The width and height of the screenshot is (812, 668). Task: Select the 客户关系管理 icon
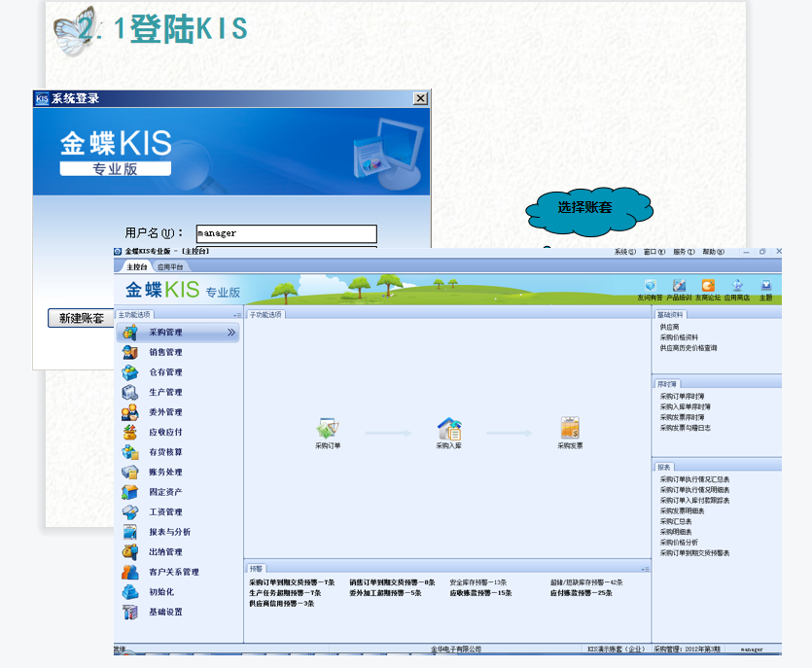[129, 572]
